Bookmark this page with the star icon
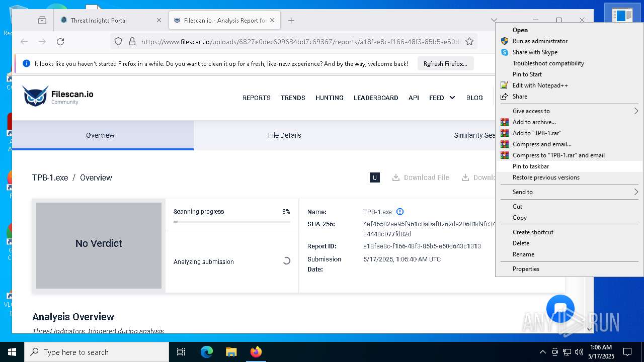 point(469,42)
